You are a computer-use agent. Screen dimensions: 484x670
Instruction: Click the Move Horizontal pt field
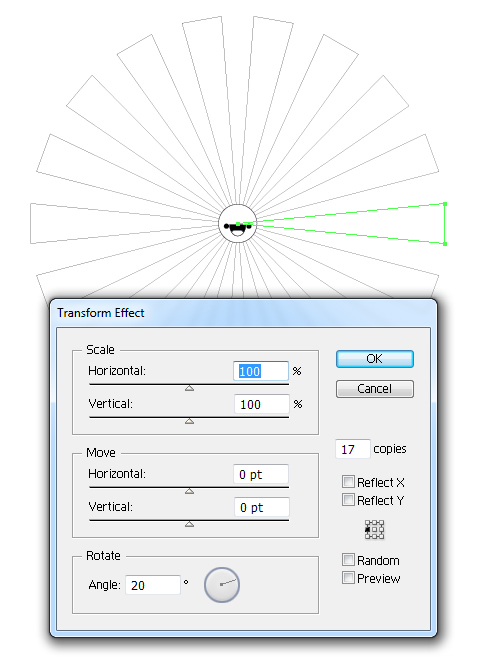point(261,474)
